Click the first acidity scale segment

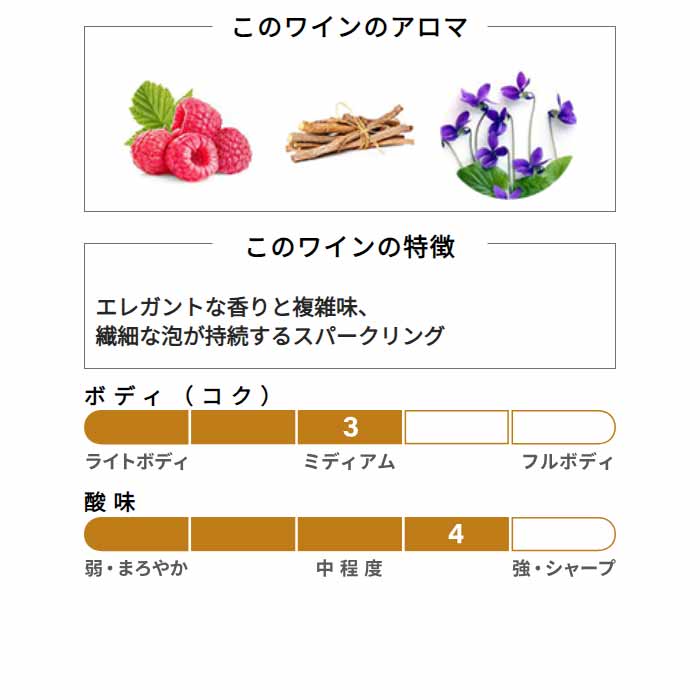pyautogui.click(x=136, y=534)
